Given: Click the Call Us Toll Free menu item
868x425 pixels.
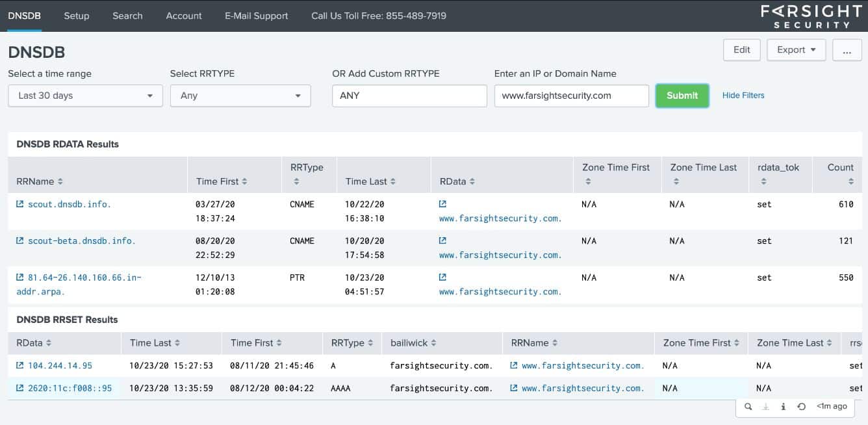Looking at the screenshot, I should click(x=379, y=16).
